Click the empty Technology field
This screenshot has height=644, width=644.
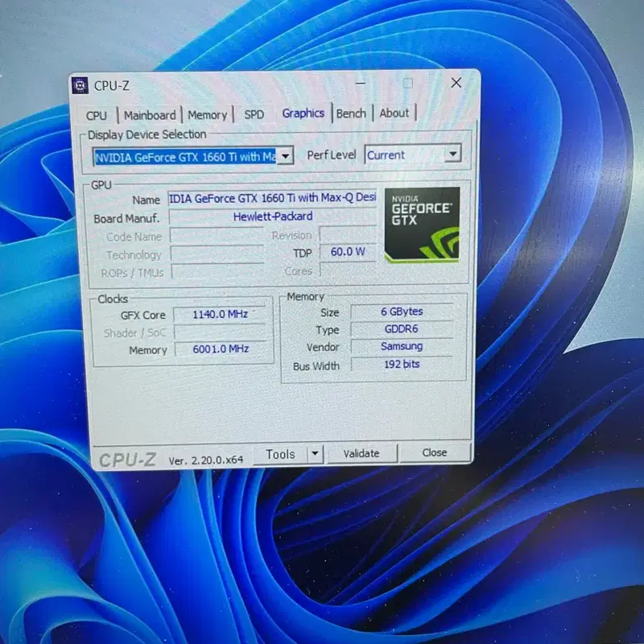click(217, 254)
